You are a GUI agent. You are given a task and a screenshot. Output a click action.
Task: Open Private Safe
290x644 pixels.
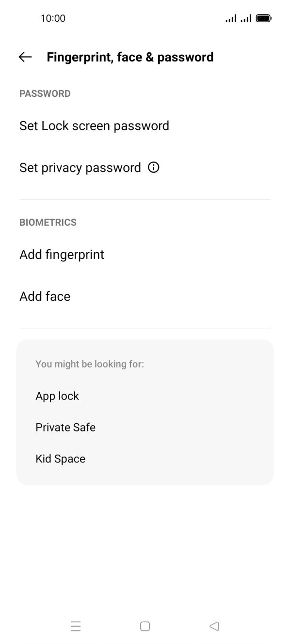65,428
